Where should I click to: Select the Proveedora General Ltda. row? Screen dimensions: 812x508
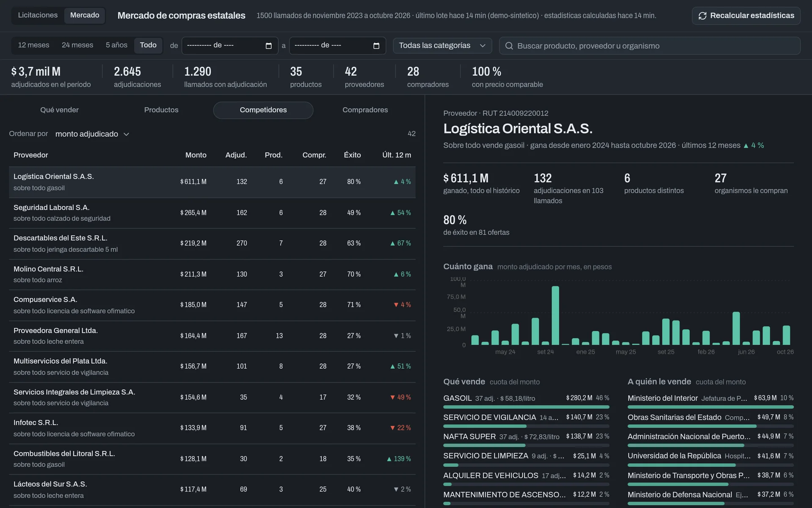click(x=212, y=336)
